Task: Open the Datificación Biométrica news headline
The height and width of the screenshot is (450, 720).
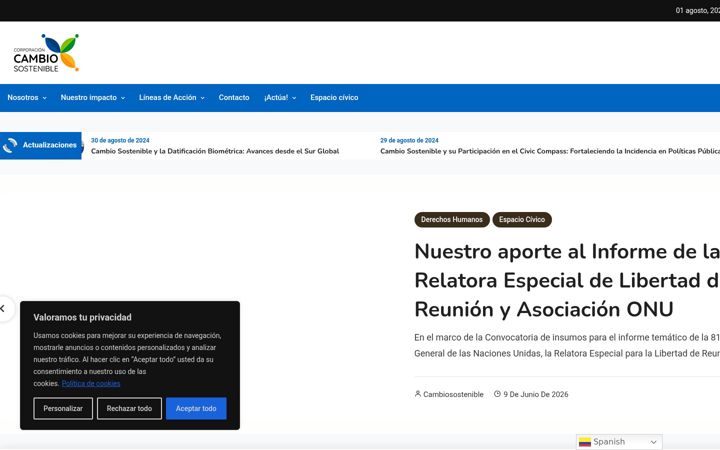Action: point(215,151)
